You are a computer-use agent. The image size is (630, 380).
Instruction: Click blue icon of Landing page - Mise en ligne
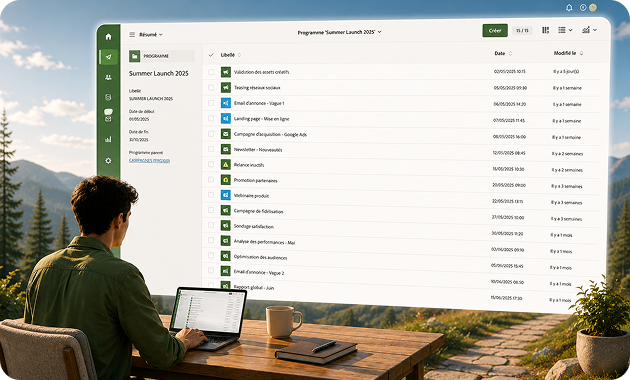226,118
